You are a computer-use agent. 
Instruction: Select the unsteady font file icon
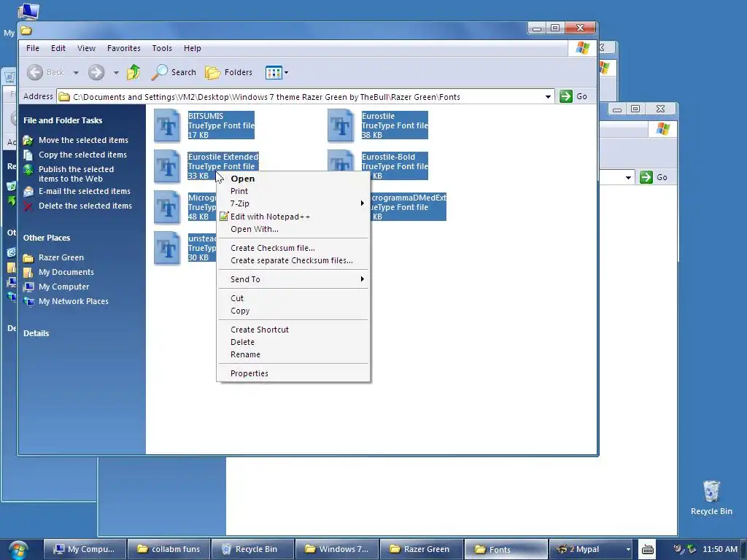click(167, 248)
